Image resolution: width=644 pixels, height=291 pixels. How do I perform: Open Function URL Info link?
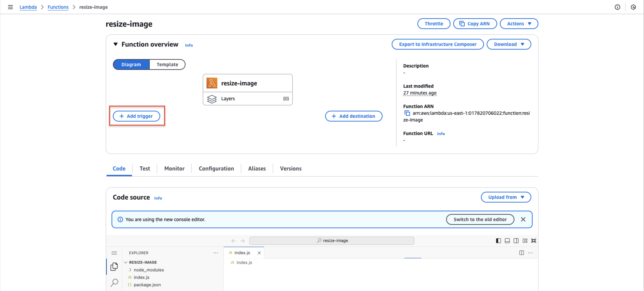tap(441, 134)
